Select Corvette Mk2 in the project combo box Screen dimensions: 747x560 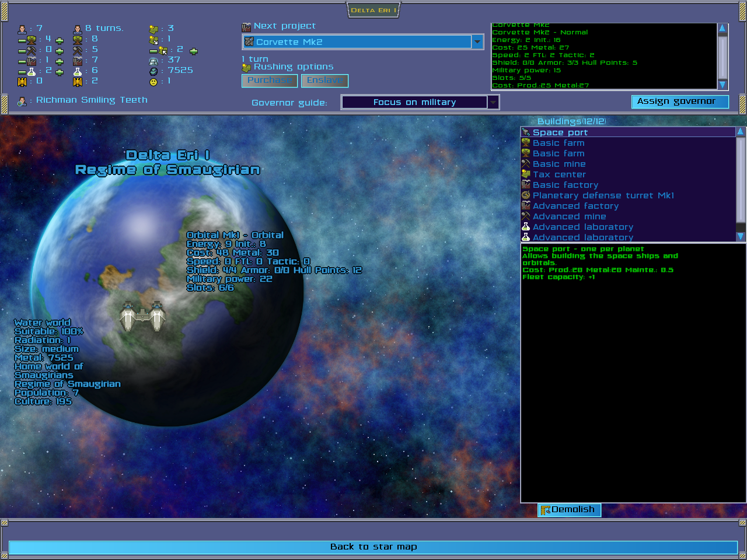(357, 41)
